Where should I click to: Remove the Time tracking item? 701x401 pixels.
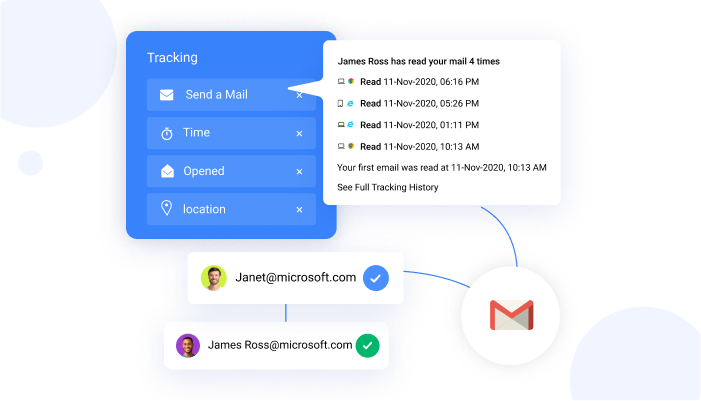(x=300, y=133)
